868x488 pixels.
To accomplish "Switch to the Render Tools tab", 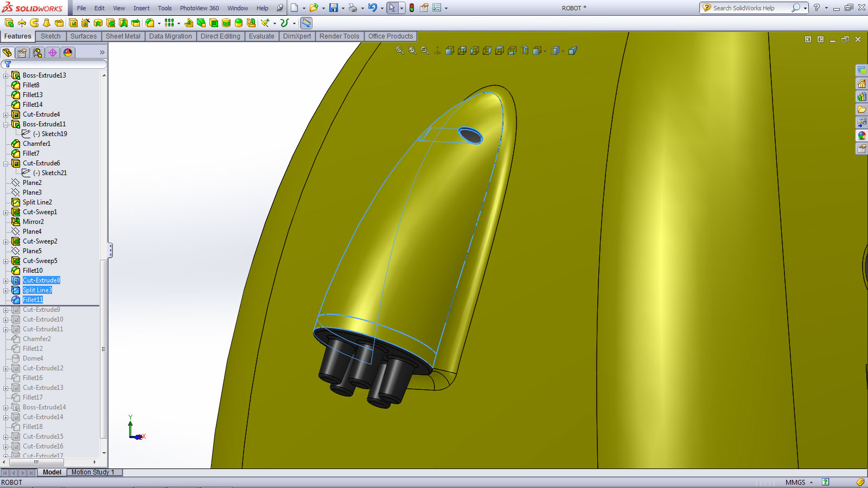I will (339, 36).
